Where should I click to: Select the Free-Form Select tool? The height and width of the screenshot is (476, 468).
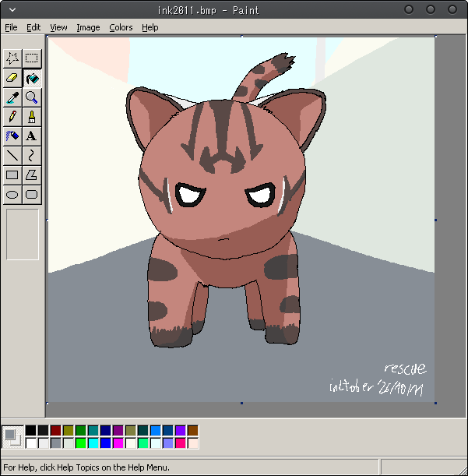(12, 58)
